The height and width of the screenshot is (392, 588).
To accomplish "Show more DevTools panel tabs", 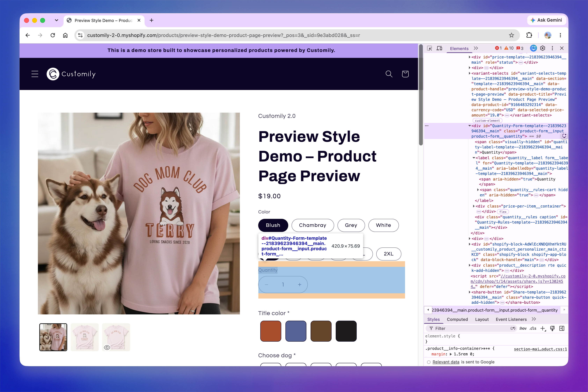I will (x=476, y=48).
